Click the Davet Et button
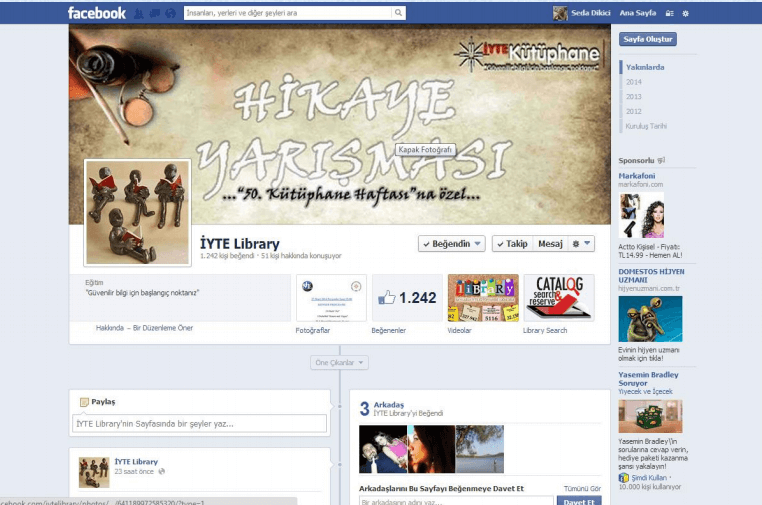 point(579,501)
